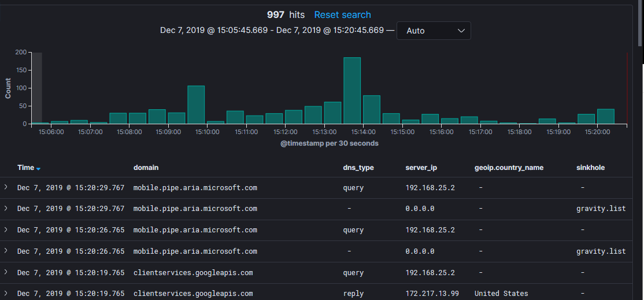Image resolution: width=644 pixels, height=300 pixels.
Task: Click the domain column header
Action: (x=146, y=168)
